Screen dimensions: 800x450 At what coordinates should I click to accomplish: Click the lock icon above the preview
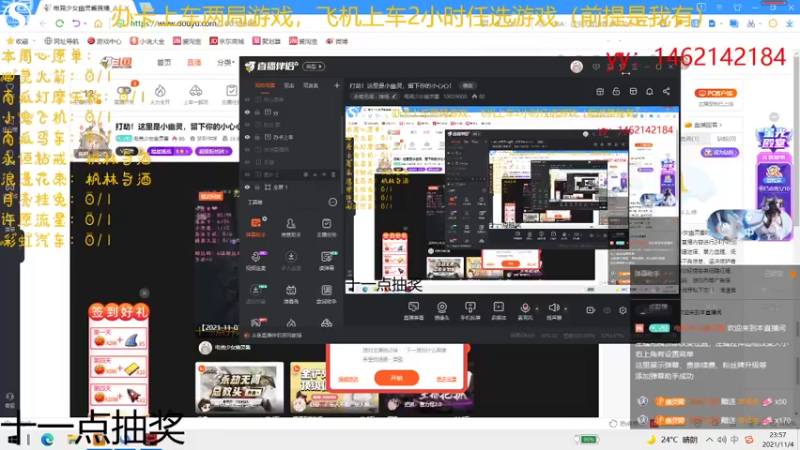[616, 91]
